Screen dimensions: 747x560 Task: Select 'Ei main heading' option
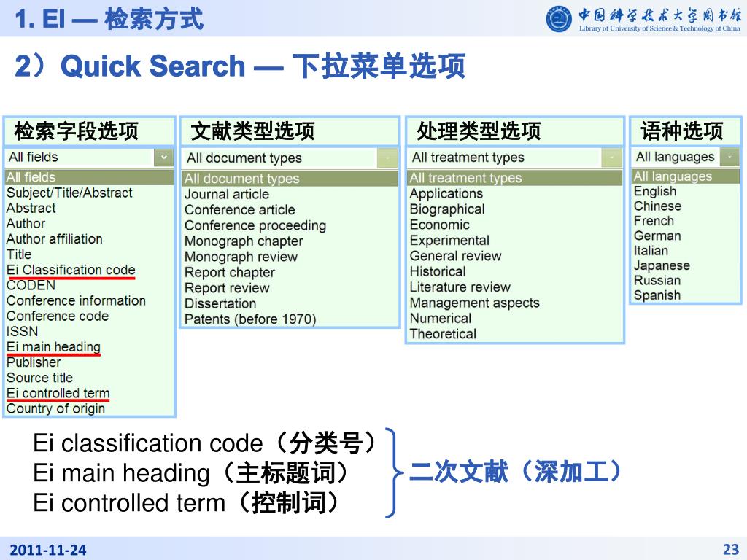click(x=53, y=346)
